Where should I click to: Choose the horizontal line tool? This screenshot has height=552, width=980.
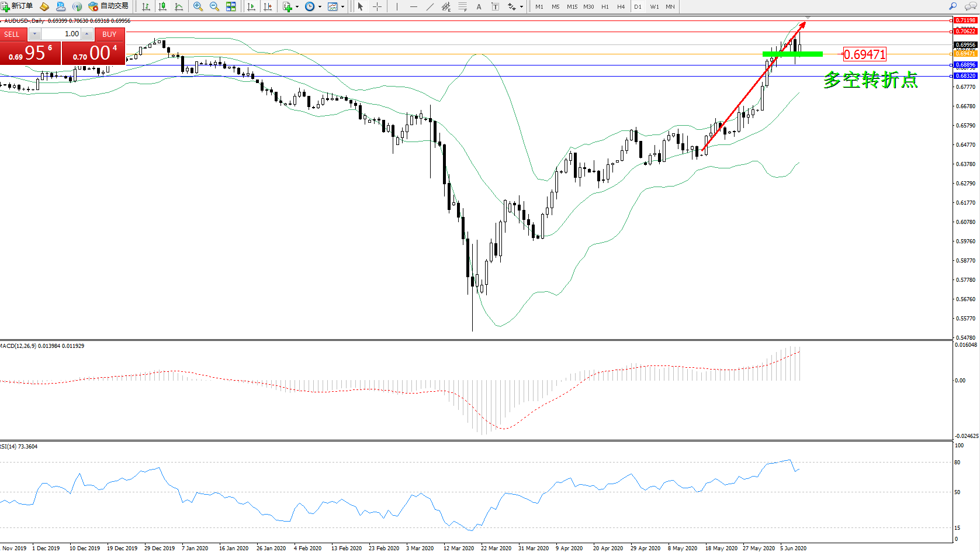[x=414, y=6]
